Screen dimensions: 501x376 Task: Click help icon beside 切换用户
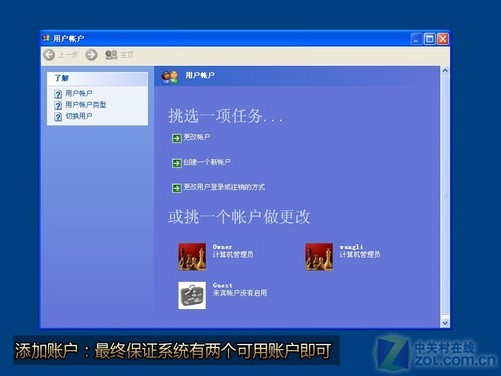pyautogui.click(x=58, y=117)
